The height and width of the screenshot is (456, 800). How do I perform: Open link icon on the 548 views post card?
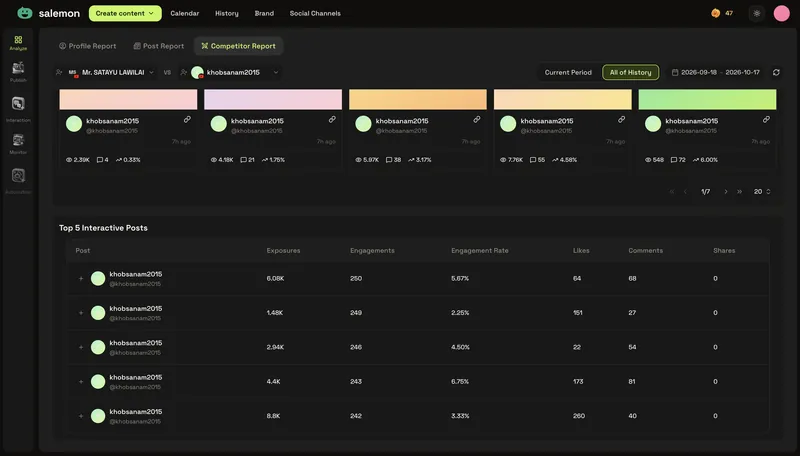point(766,119)
